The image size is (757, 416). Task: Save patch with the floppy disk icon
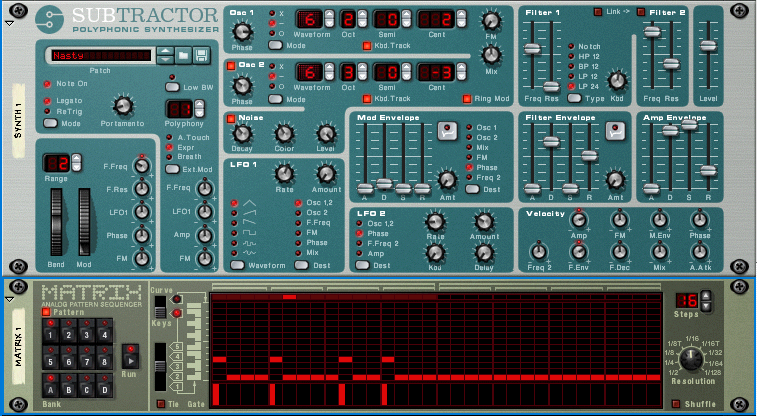click(x=202, y=55)
